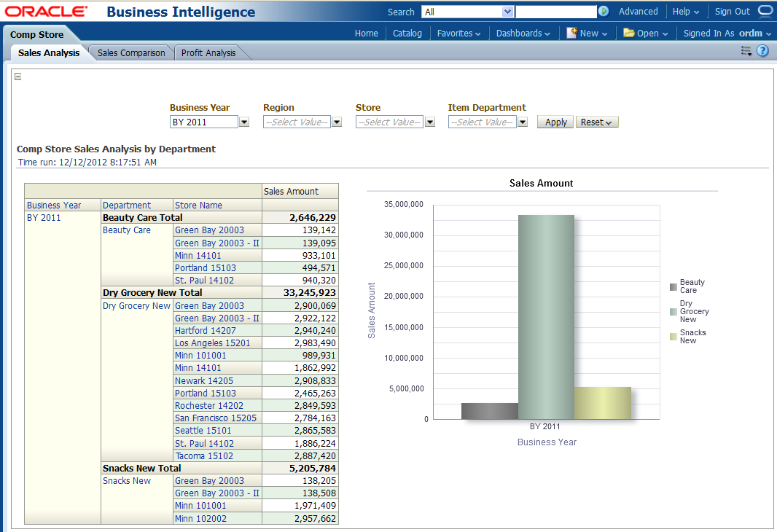This screenshot has width=777, height=532.
Task: Click the search go arrow icon
Action: point(604,12)
